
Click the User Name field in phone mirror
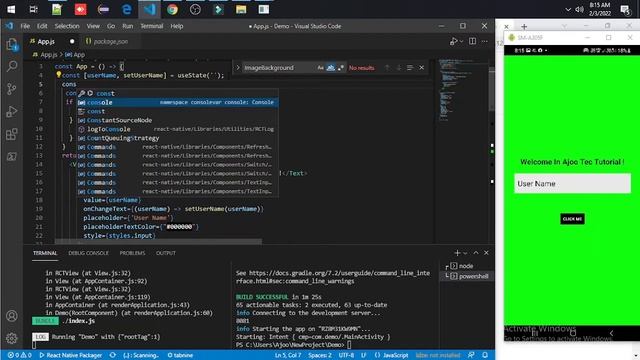point(572,184)
